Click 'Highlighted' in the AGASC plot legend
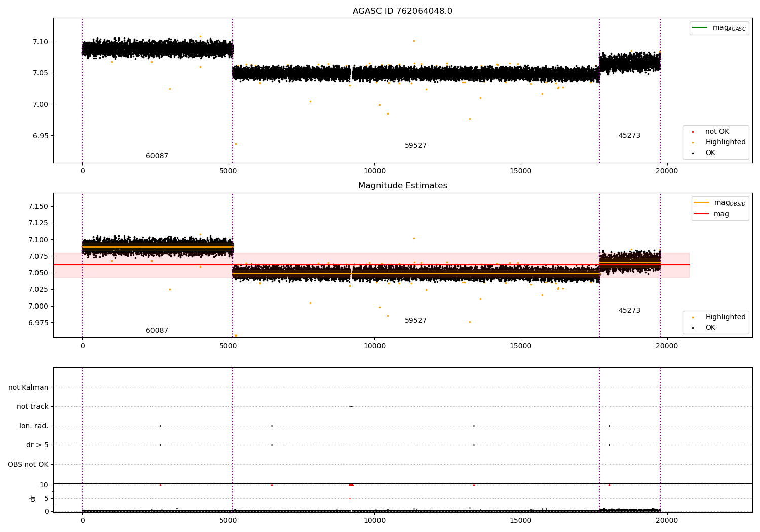This screenshot has width=760, height=532. coord(726,142)
